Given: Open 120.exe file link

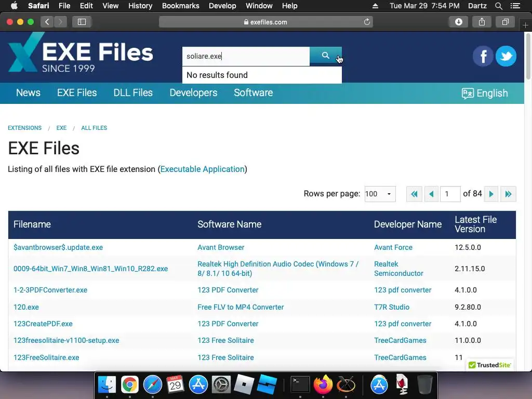Looking at the screenshot, I should 26,307.
